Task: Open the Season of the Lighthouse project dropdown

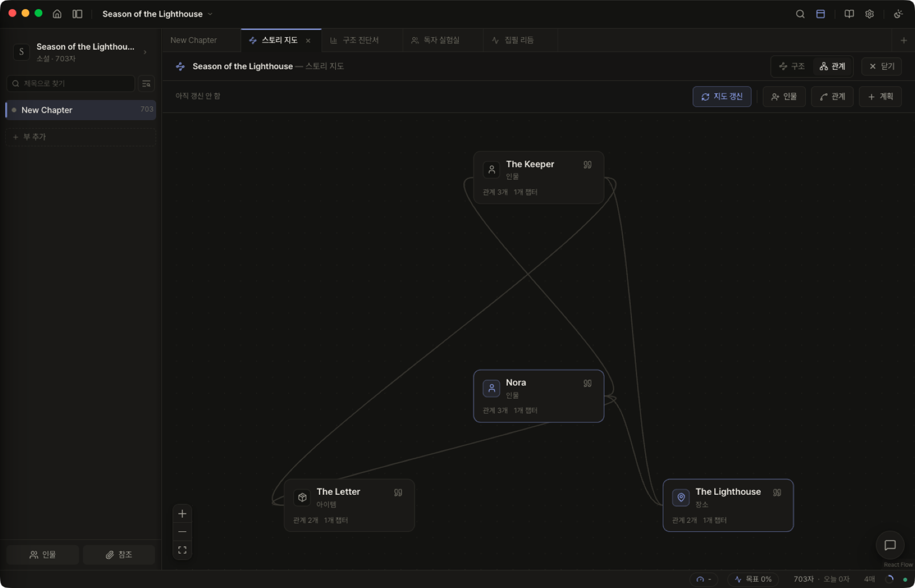Action: click(x=157, y=14)
